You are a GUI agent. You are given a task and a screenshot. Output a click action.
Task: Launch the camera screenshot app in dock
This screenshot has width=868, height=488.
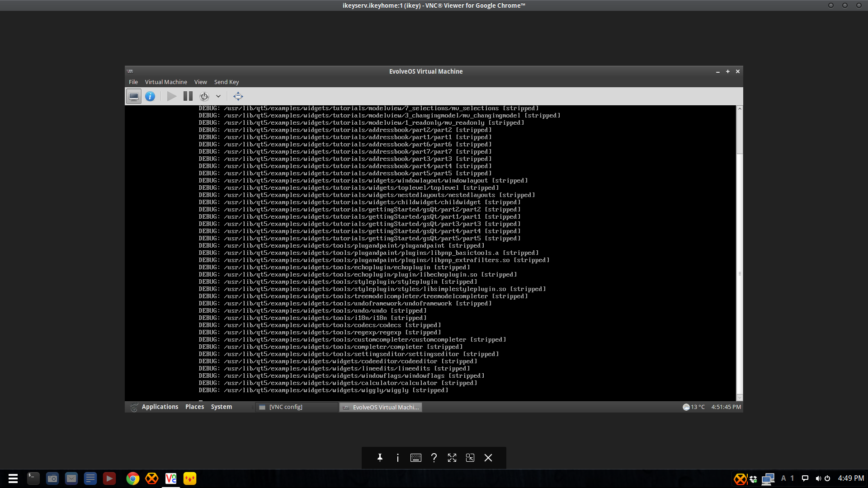click(x=52, y=479)
